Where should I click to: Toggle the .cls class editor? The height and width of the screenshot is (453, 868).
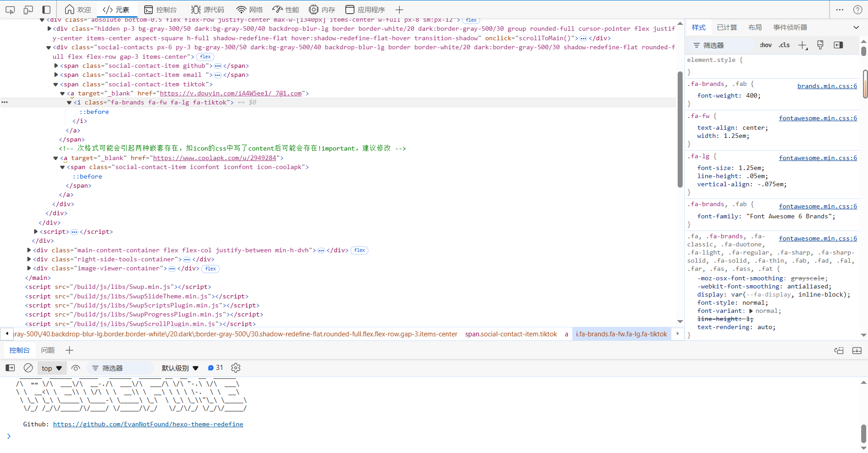point(784,45)
